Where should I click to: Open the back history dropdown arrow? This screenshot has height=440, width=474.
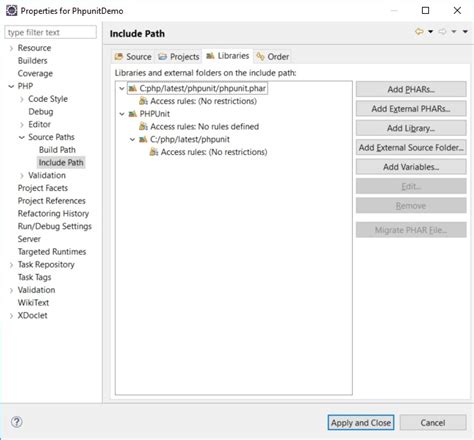point(431,32)
